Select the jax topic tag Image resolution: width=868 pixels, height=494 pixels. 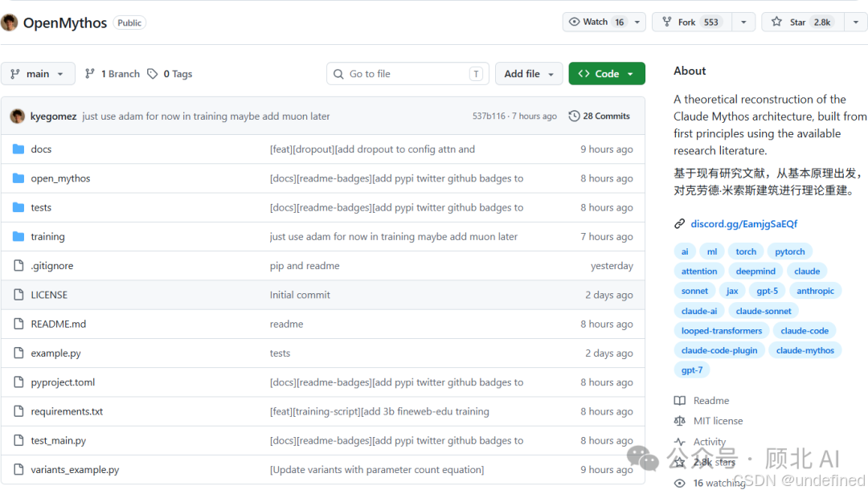(732, 291)
